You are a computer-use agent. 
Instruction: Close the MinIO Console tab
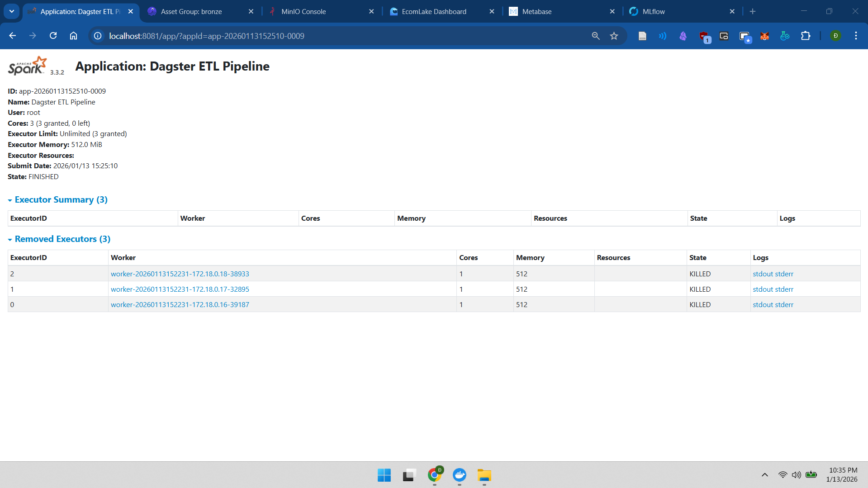(x=371, y=11)
